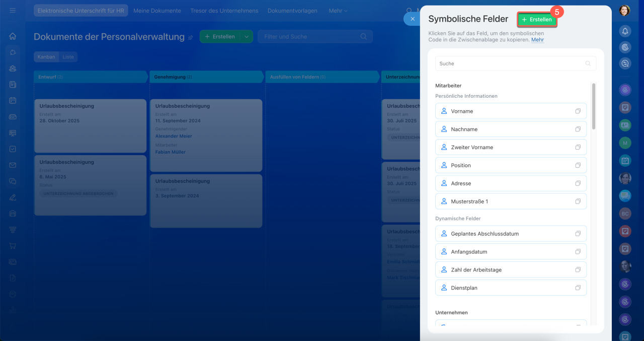Open Elektronische Unterschrift für HR tab
Screen dimensions: 644x341
coord(81,11)
